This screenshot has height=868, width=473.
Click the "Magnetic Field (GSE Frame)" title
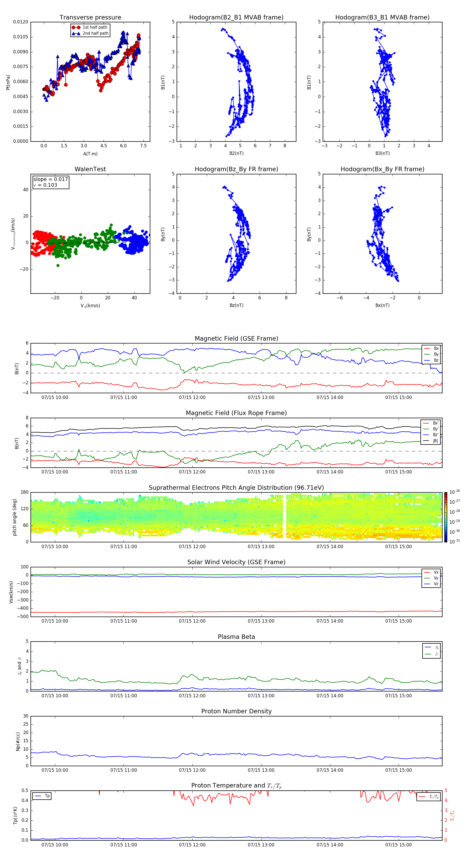pyautogui.click(x=236, y=339)
